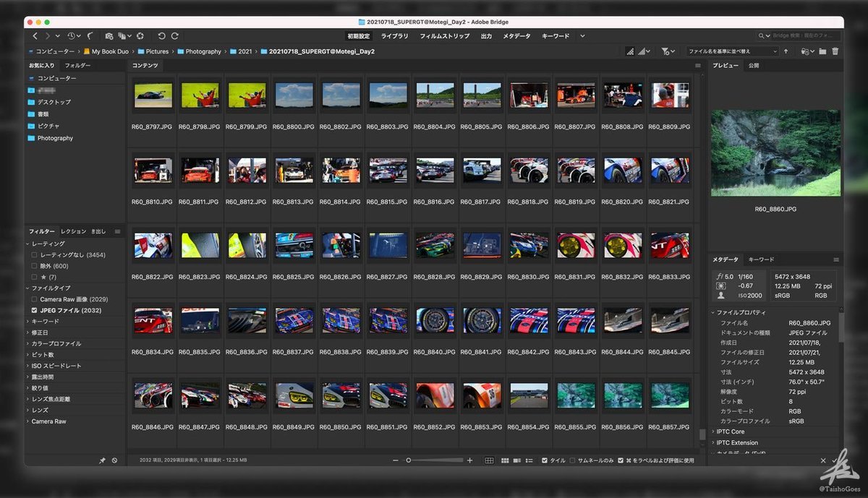Check 除外 (600) filter

(34, 266)
